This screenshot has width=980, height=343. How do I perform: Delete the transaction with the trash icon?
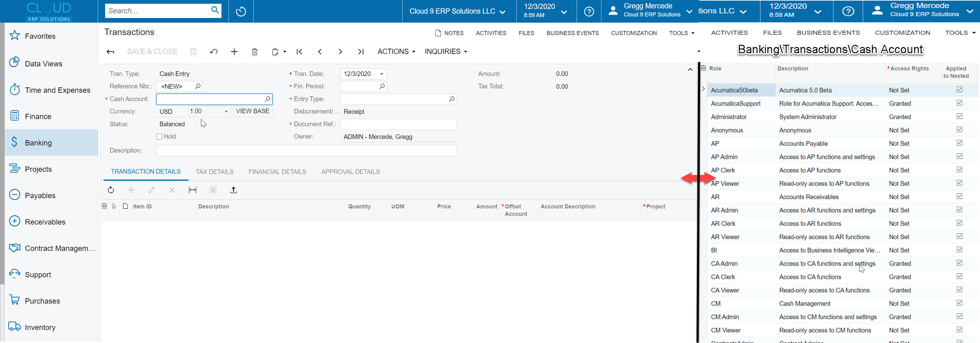click(x=255, y=52)
